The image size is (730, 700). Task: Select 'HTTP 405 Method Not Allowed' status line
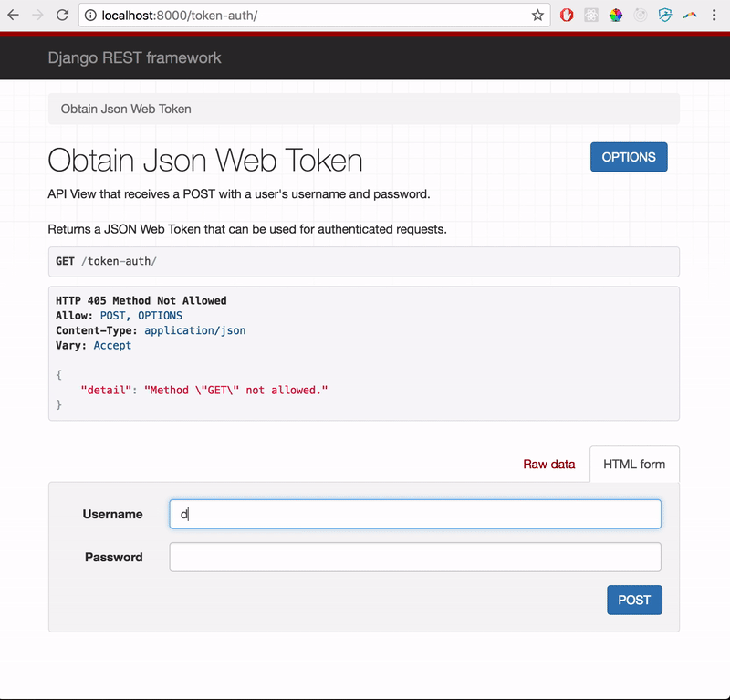point(141,301)
